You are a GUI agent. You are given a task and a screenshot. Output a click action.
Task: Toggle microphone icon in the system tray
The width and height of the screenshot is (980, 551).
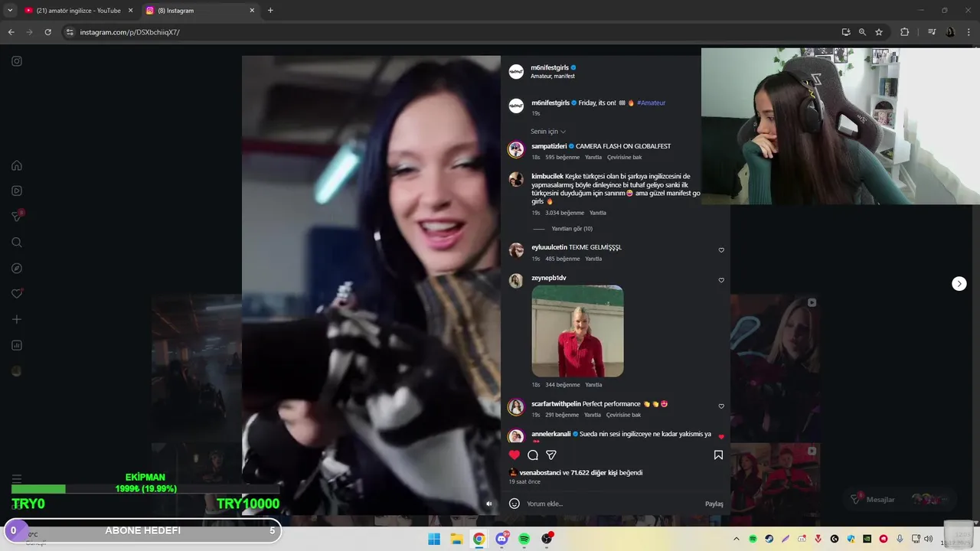click(x=900, y=539)
